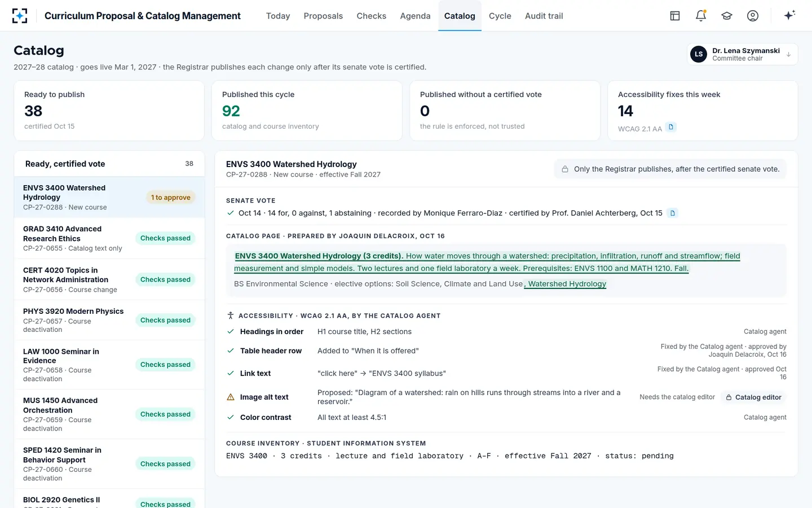This screenshot has height=508, width=812.
Task: Click the senate vote checkmark icon
Action: (231, 213)
